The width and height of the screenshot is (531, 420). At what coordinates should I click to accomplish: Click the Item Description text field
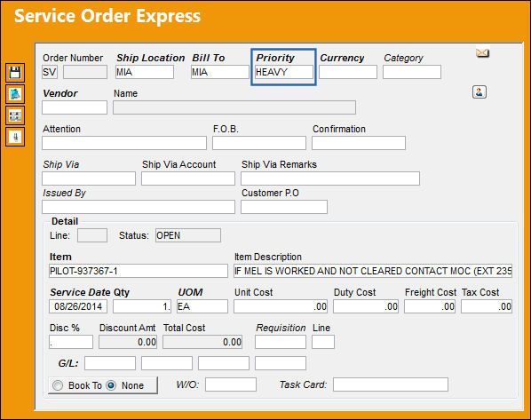click(x=373, y=271)
